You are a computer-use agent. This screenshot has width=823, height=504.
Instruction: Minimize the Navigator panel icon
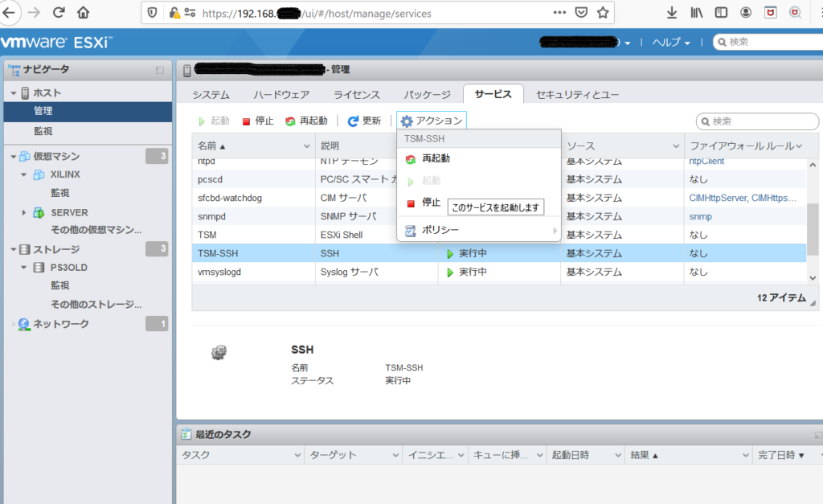coord(160,71)
